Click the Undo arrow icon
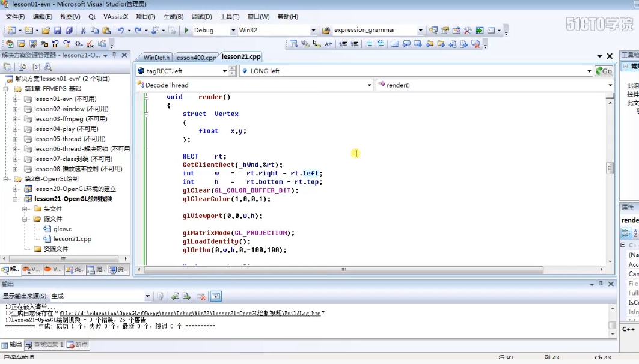The image size is (639, 364). tap(121, 30)
